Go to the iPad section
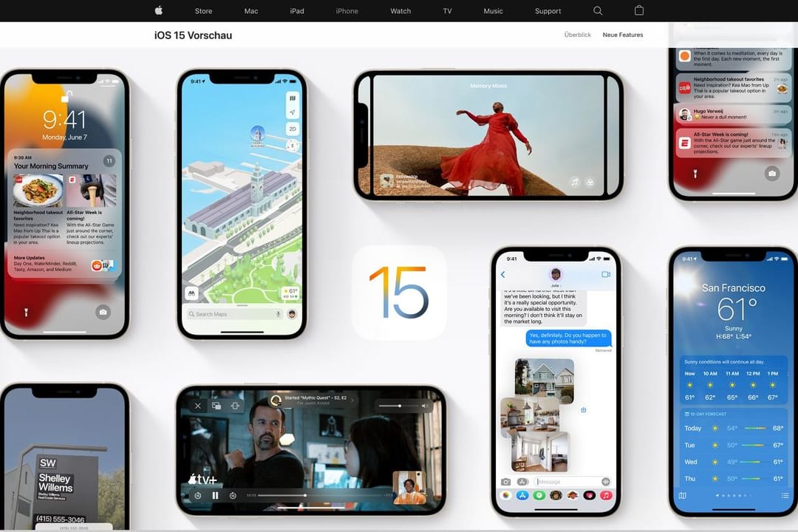The width and height of the screenshot is (798, 532). 297,10
